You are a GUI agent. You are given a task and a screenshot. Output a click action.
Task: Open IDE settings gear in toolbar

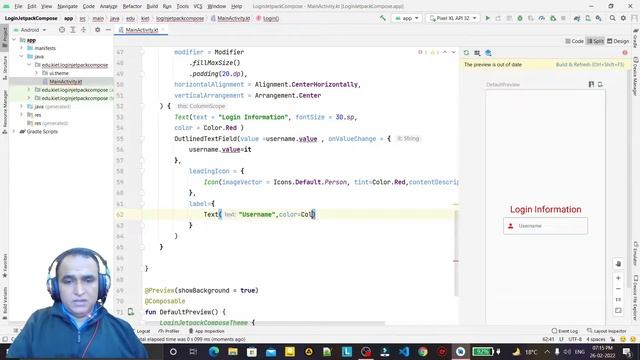623,18
